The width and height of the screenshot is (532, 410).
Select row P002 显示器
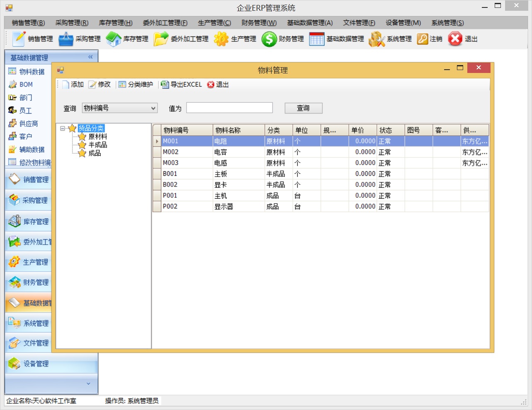321,206
